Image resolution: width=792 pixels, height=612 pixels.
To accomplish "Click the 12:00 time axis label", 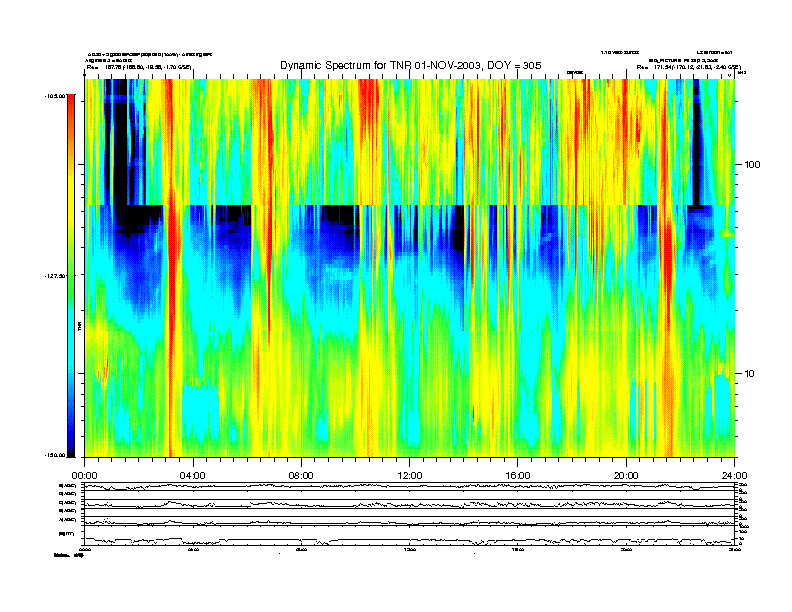I will point(410,476).
